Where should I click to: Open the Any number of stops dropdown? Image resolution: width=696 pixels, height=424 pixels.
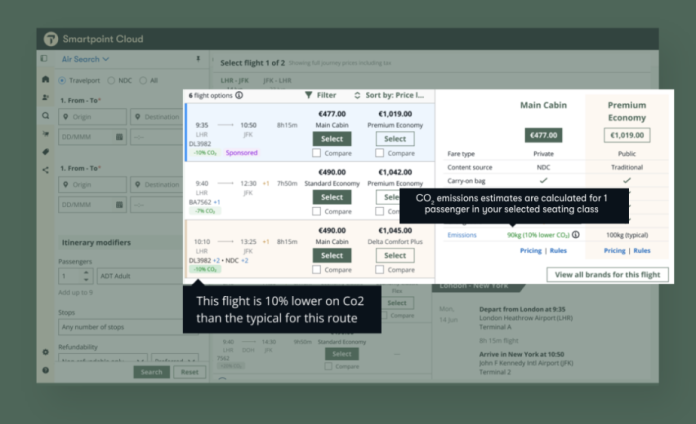tap(121, 327)
